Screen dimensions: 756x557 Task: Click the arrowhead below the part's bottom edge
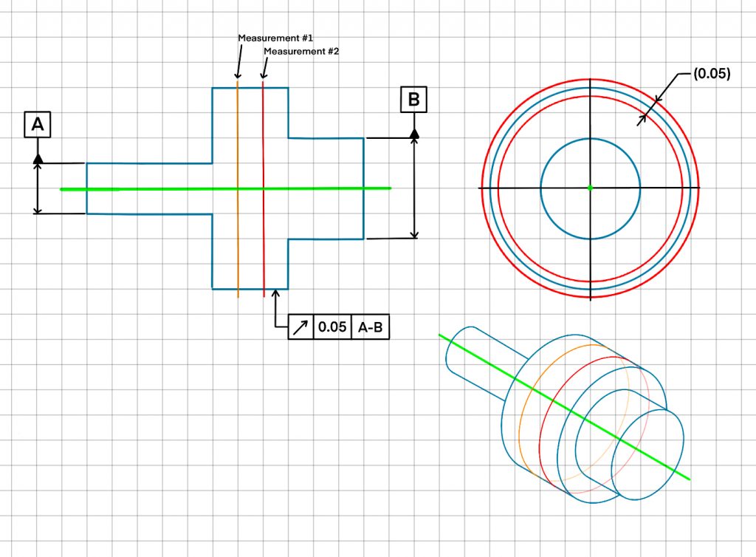(x=276, y=294)
